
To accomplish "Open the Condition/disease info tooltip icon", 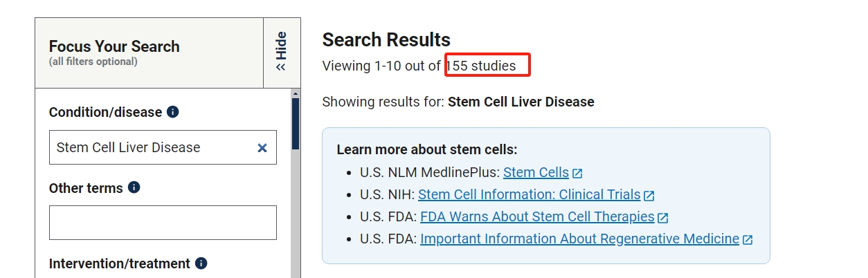I will pyautogui.click(x=173, y=112).
